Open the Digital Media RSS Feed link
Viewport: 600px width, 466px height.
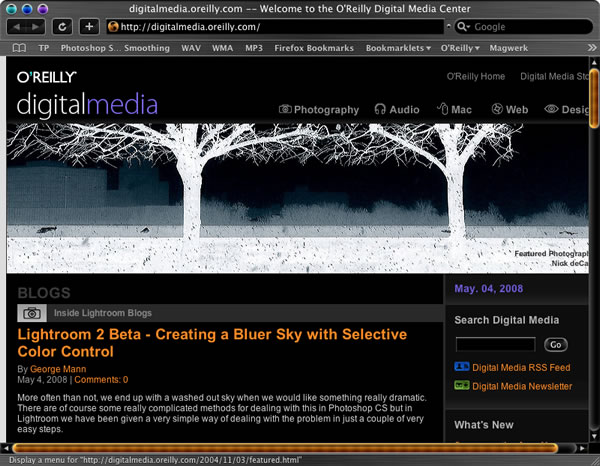pyautogui.click(x=521, y=367)
